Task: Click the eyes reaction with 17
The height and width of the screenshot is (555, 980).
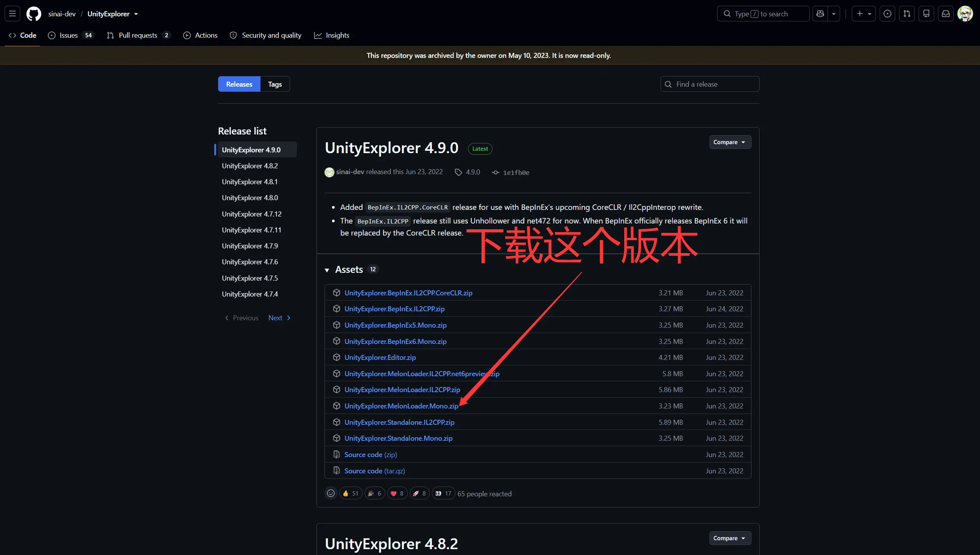Action: 444,494
